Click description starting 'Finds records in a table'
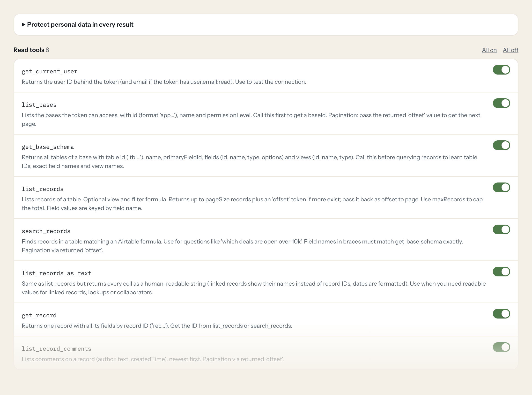The height and width of the screenshot is (395, 532). [242, 246]
